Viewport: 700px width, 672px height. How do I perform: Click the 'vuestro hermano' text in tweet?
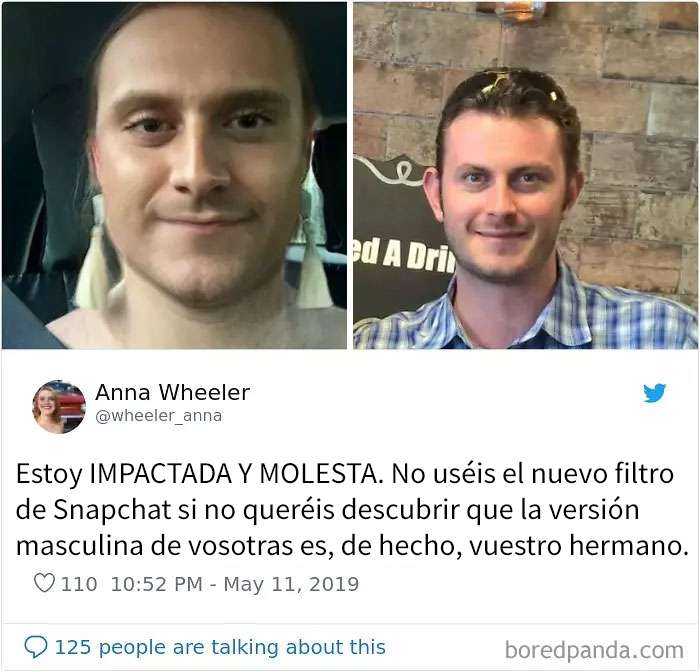(579, 546)
